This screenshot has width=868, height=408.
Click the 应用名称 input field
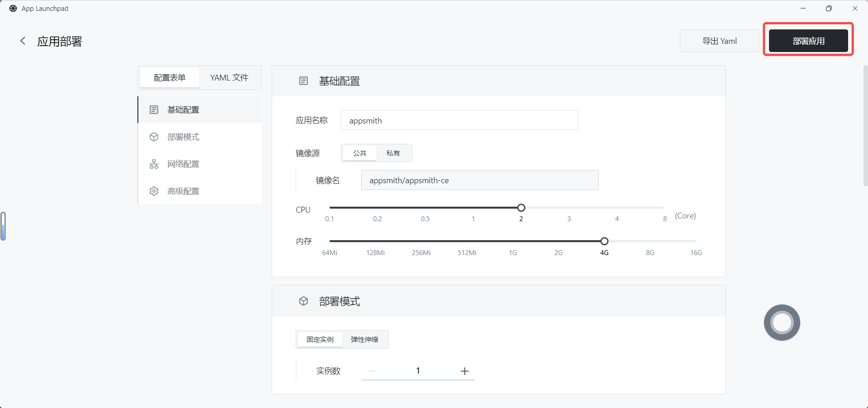pos(459,120)
